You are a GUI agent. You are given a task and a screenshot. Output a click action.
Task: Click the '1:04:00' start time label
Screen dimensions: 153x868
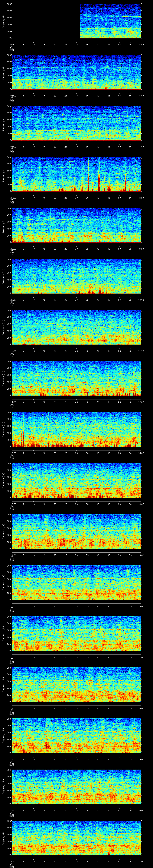pyautogui.click(x=12, y=44)
